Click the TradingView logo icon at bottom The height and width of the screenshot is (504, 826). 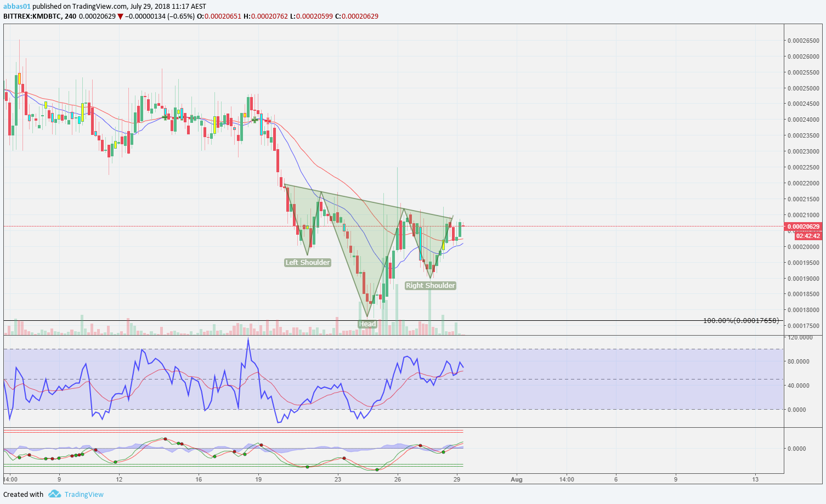pos(54,494)
